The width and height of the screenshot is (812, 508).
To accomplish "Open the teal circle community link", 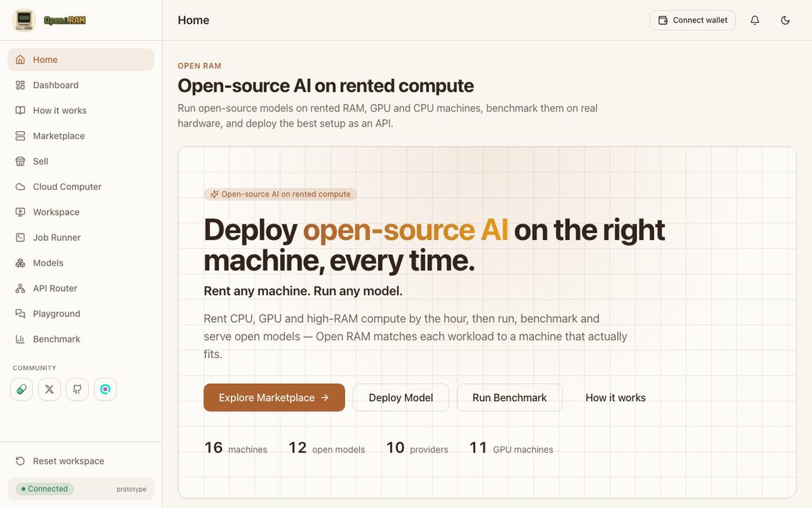I will (x=105, y=389).
